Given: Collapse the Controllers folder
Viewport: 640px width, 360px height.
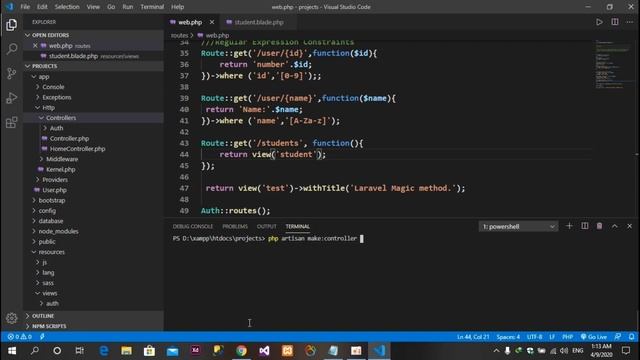Looking at the screenshot, I should pyautogui.click(x=93, y=118).
